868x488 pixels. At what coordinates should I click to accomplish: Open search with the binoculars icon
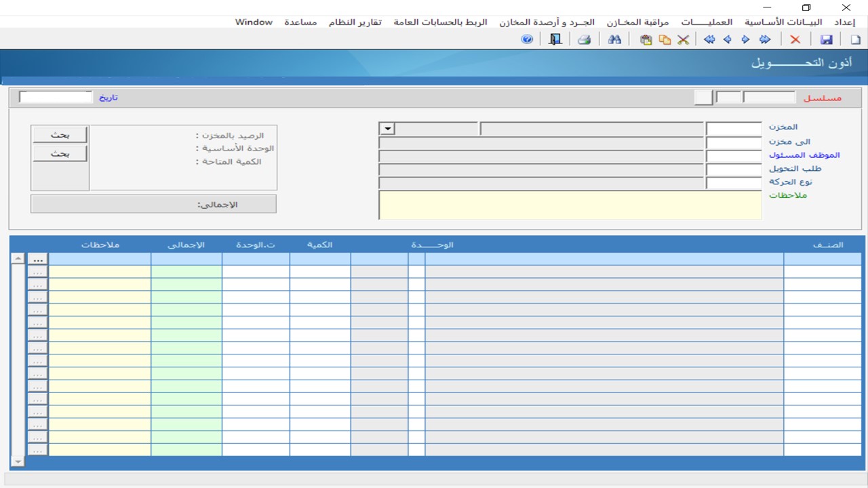[614, 40]
